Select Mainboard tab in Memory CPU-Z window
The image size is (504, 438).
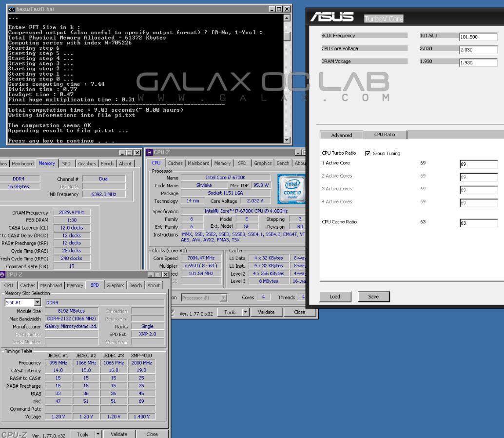(22, 164)
